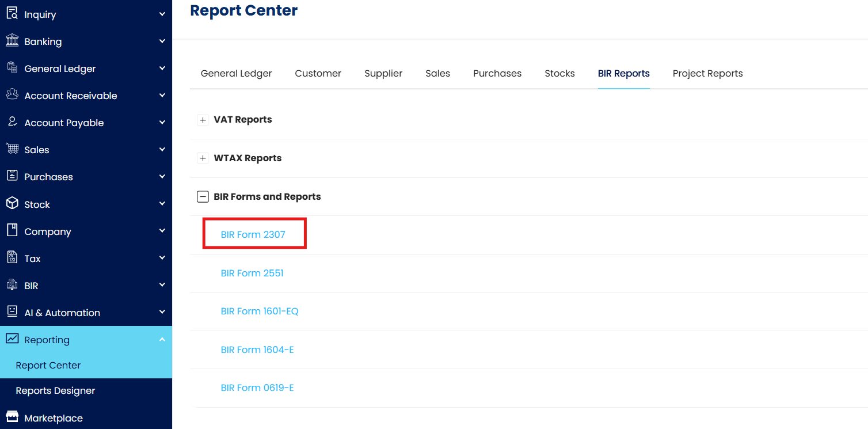Expand the Sales sidebar chevron
868x429 pixels.
point(162,149)
